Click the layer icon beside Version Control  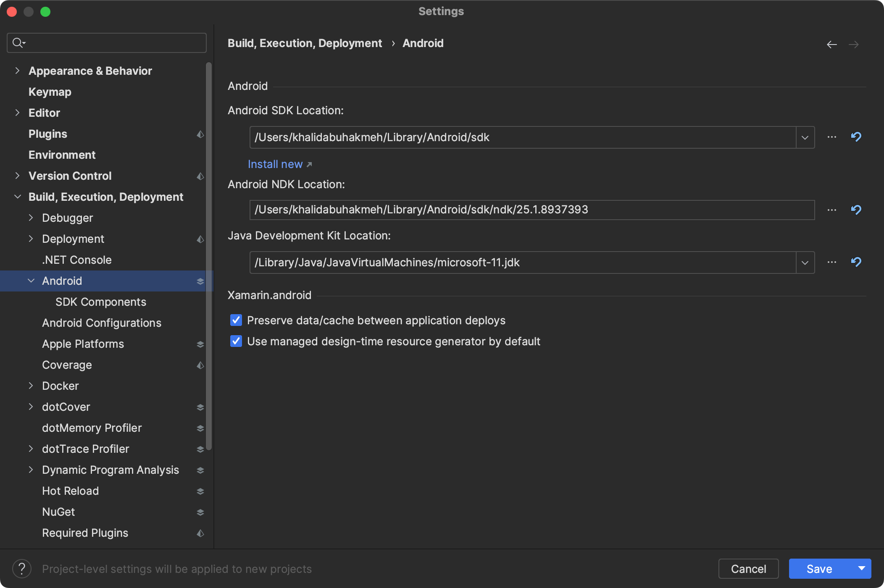click(200, 176)
